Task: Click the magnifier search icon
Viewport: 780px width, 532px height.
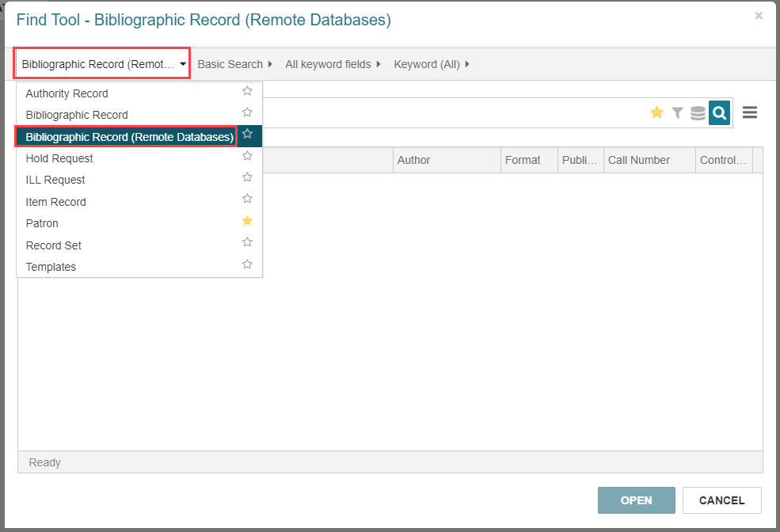Action: coord(719,113)
